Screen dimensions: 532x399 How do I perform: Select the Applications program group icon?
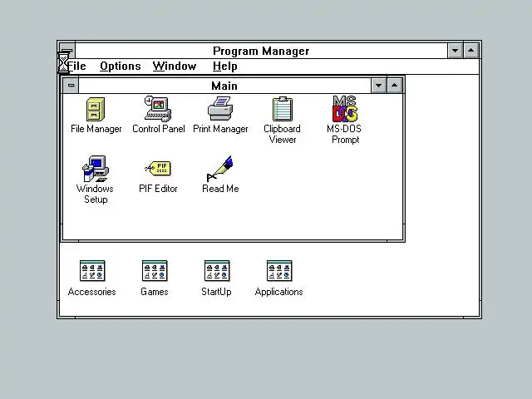coord(279,271)
